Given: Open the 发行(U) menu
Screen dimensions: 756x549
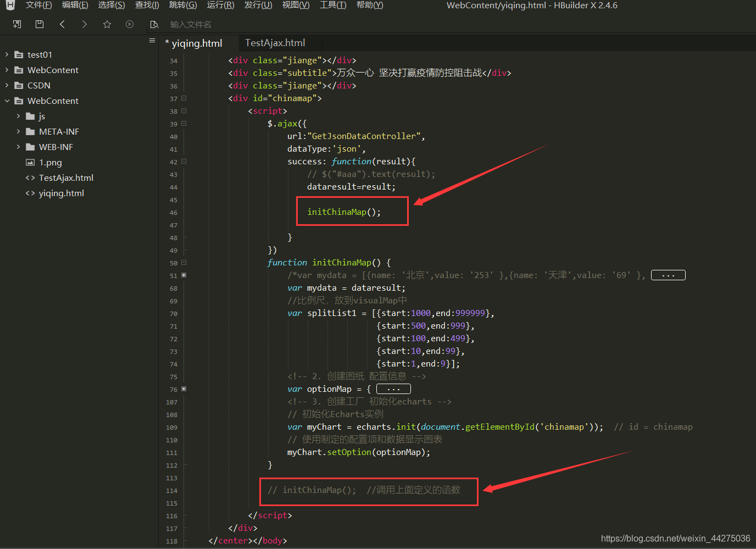Looking at the screenshot, I should 258,5.
